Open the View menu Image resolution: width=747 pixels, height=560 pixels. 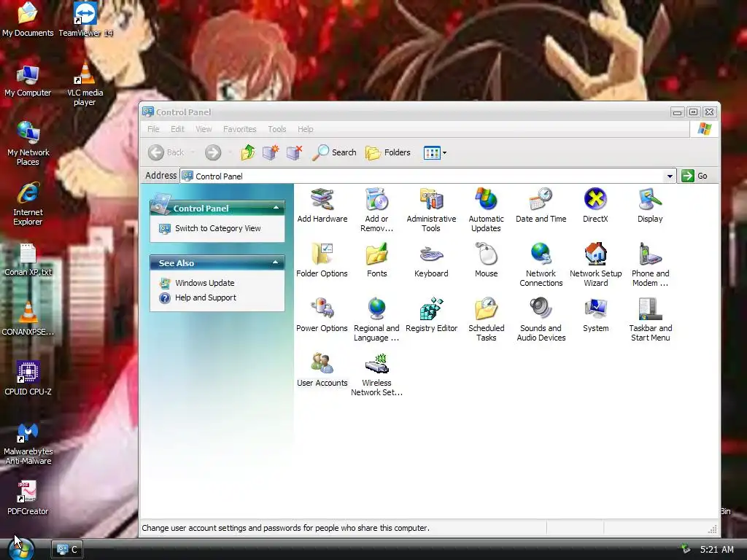(x=204, y=129)
